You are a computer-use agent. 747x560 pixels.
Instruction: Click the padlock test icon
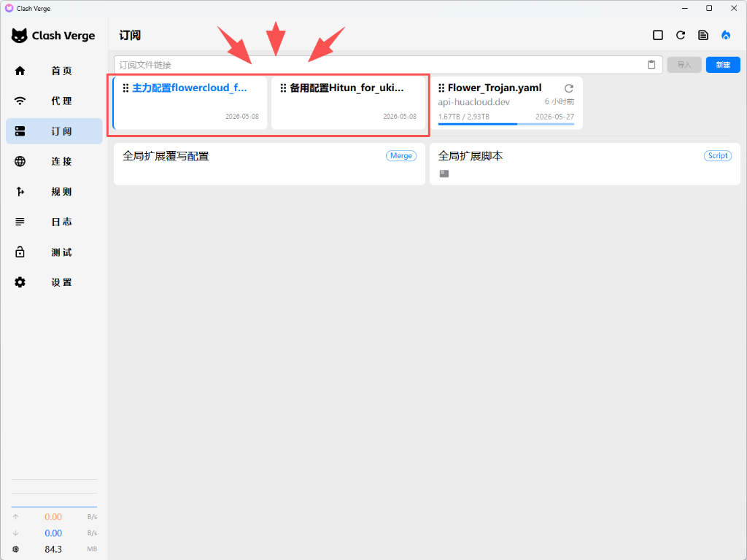click(20, 252)
